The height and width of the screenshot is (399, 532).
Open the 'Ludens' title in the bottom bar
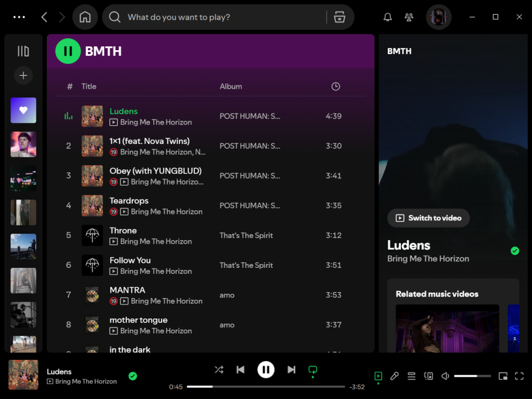59,371
